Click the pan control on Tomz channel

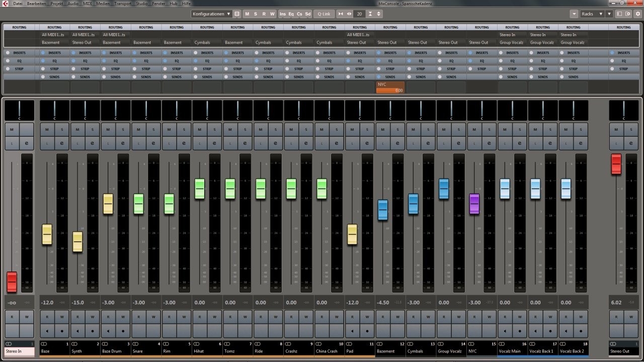tap(237, 111)
